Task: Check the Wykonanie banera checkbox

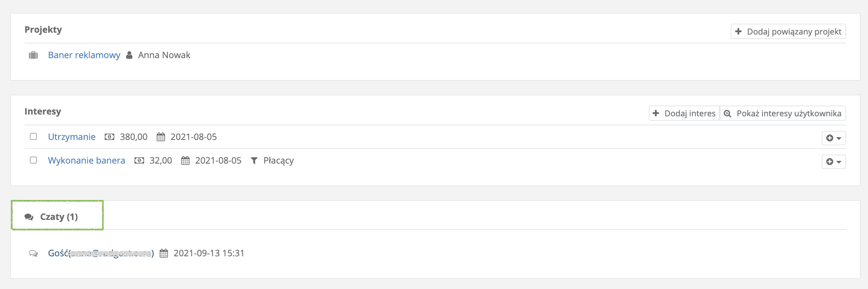Action: tap(33, 160)
